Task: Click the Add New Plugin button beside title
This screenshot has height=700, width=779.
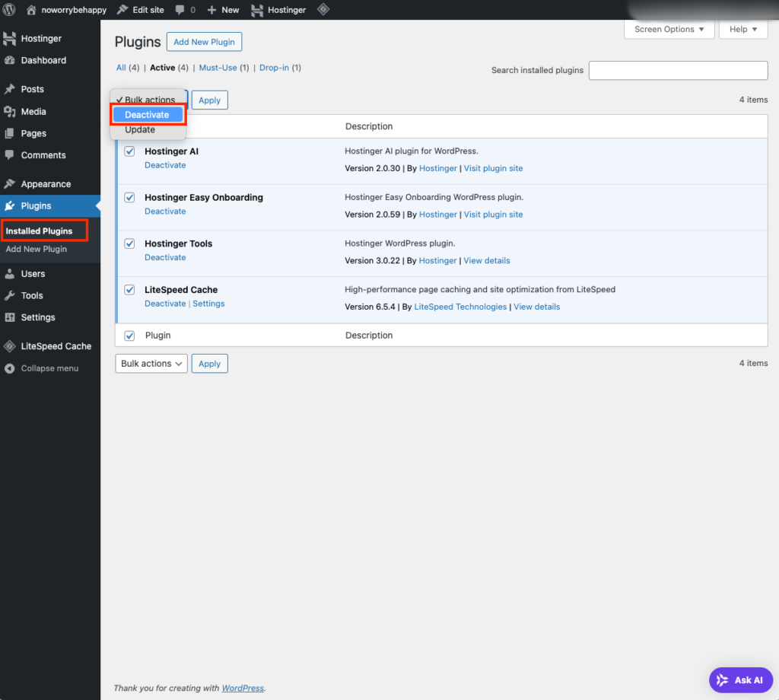Action: pos(204,42)
